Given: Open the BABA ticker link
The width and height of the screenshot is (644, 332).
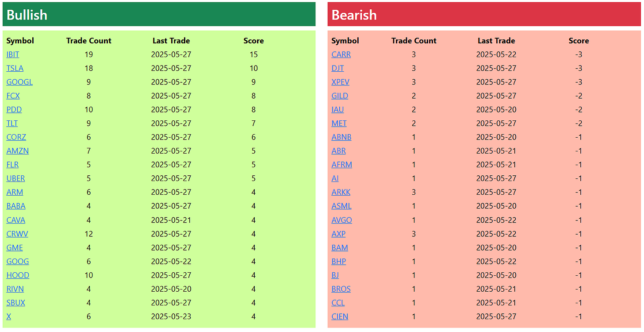Looking at the screenshot, I should pos(16,206).
